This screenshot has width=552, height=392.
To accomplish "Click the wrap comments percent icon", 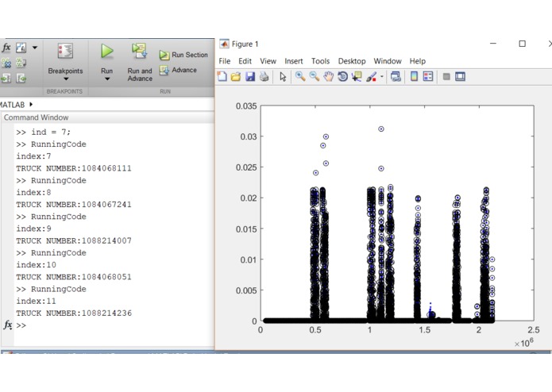I will click(x=21, y=63).
